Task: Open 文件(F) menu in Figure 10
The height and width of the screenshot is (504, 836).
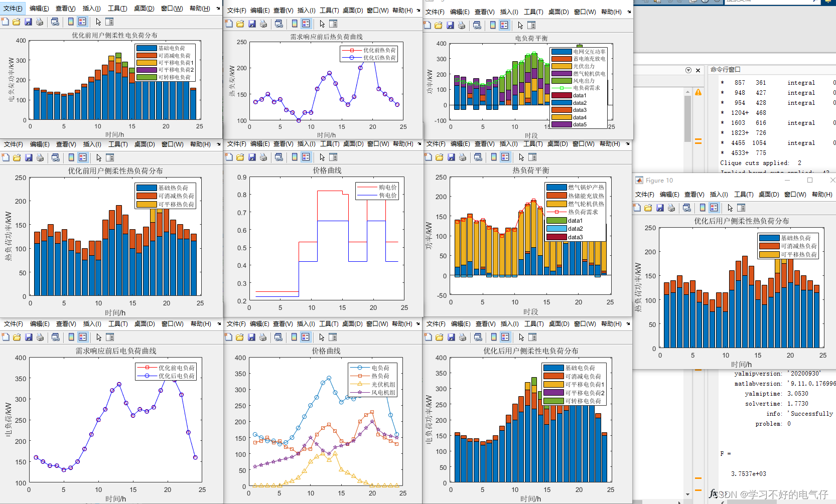Action: (x=645, y=195)
